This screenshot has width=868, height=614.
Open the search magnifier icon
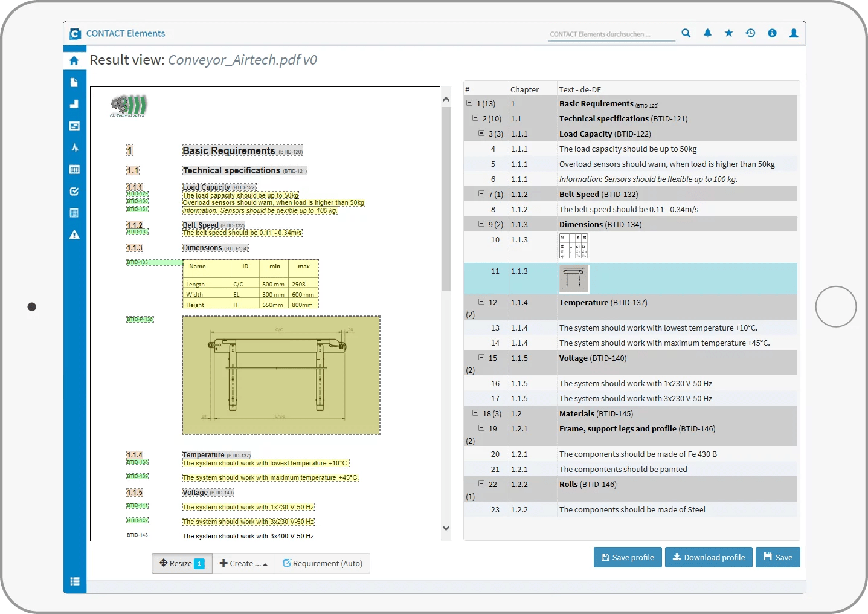pyautogui.click(x=686, y=33)
